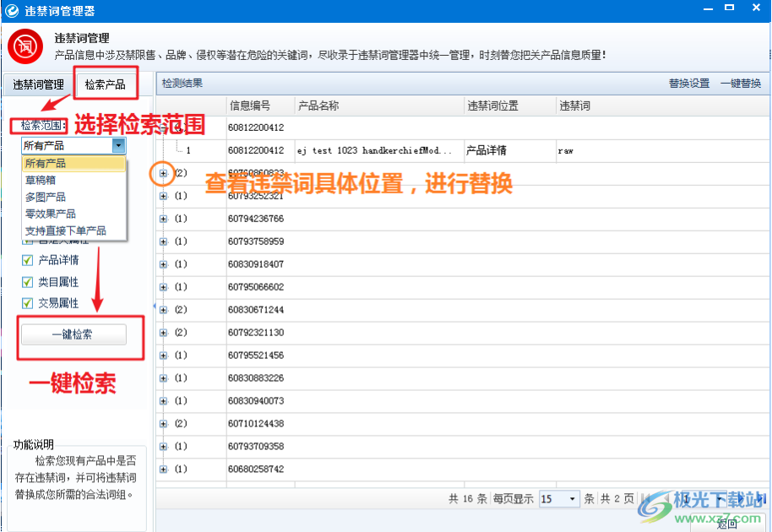Select 草稿箱 in the dropdown list
The image size is (772, 532).
click(x=73, y=180)
